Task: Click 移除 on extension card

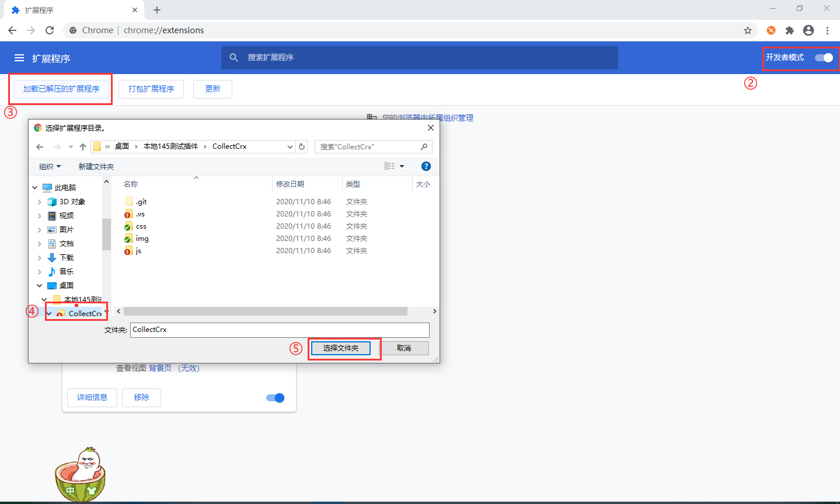Action: [141, 397]
